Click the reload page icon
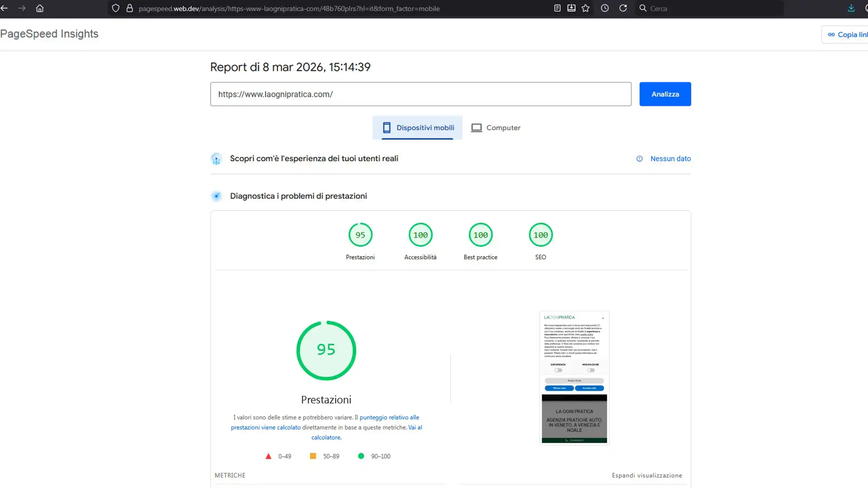 pyautogui.click(x=623, y=8)
